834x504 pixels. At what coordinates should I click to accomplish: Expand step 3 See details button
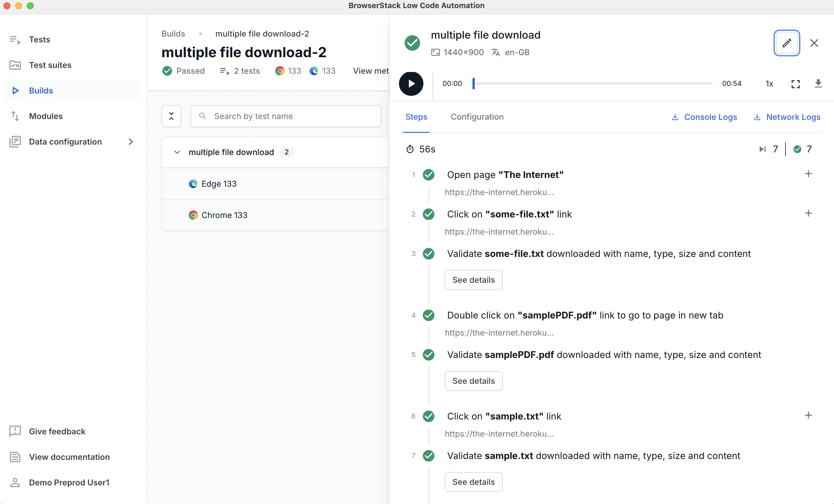point(473,279)
